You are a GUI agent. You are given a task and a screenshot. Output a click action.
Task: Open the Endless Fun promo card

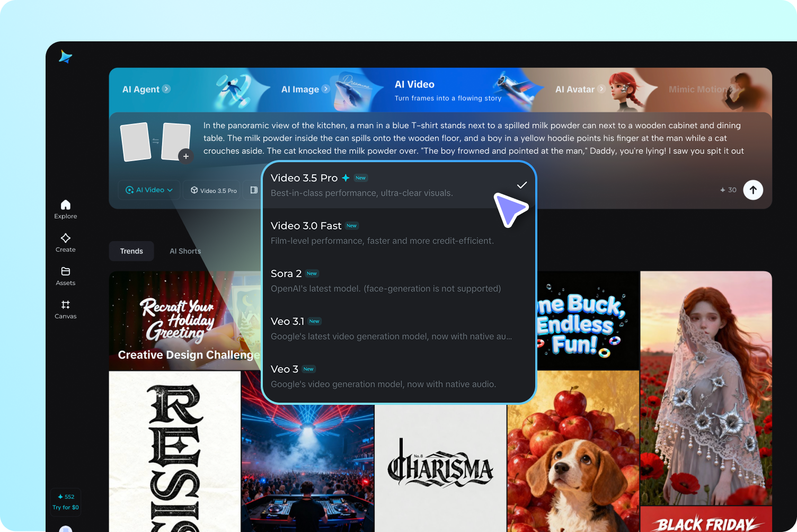coord(588,321)
